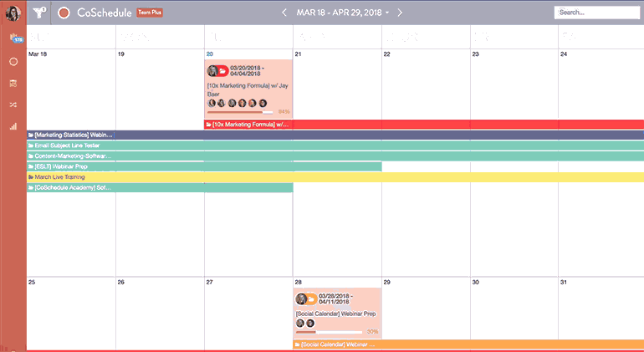The height and width of the screenshot is (352, 644).
Task: Open the calendar icon in the sidebar
Action: click(13, 84)
